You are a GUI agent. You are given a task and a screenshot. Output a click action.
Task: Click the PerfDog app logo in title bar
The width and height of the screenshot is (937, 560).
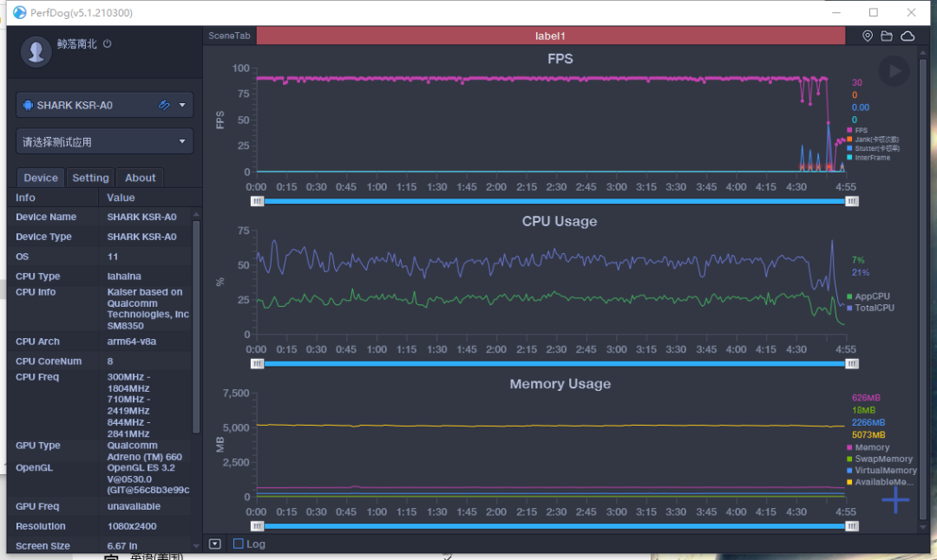click(19, 12)
